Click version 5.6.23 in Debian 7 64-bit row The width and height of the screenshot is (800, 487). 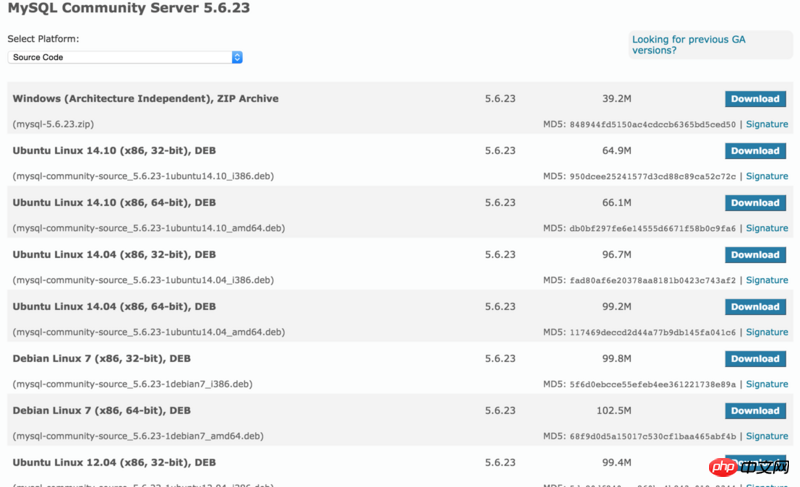tap(500, 411)
